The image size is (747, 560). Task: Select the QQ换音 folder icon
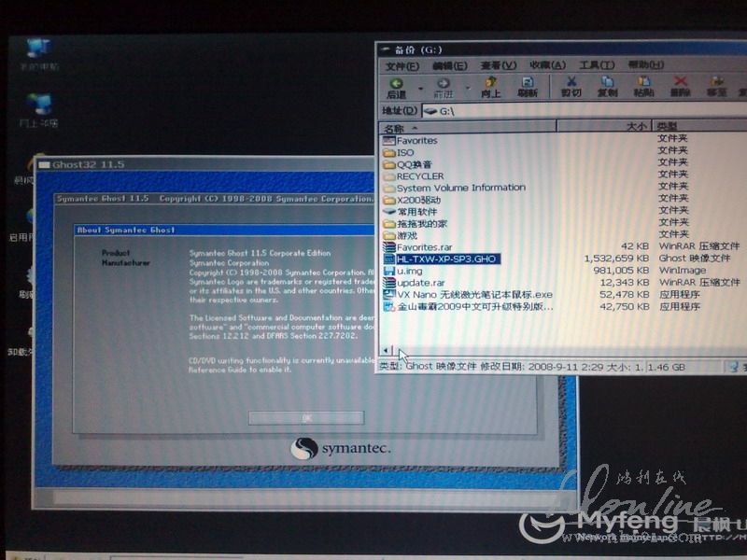click(389, 165)
